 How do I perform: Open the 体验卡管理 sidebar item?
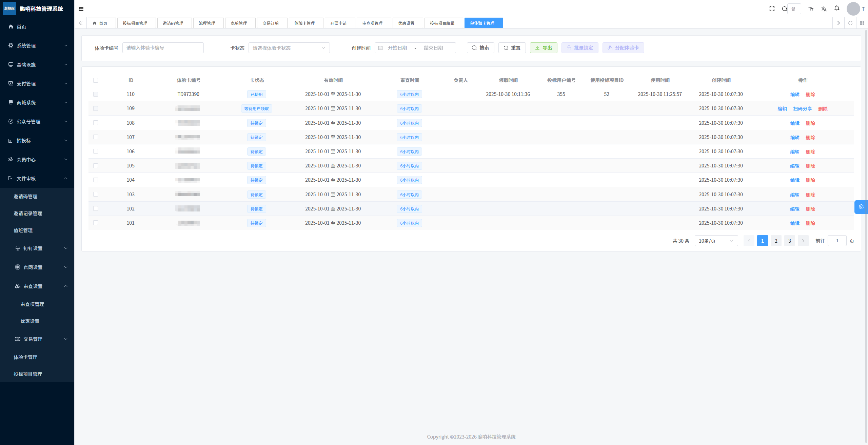(x=25, y=357)
